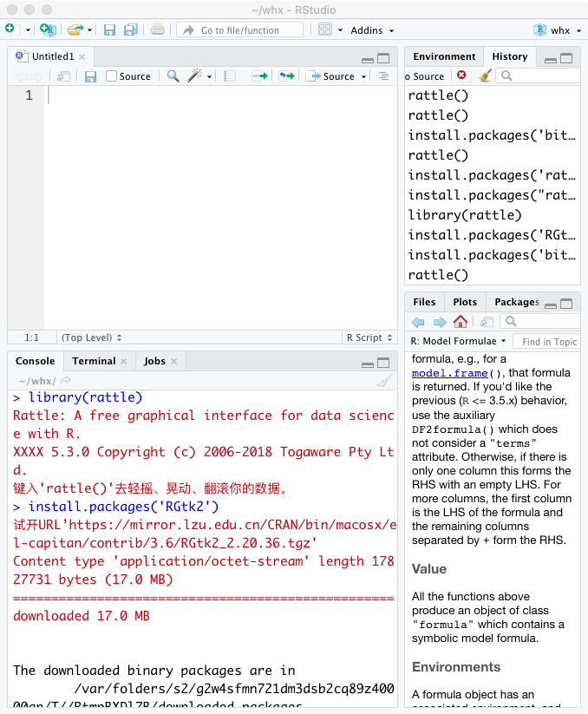This screenshot has width=588, height=714.
Task: Click the code tools magic wand
Action: coord(195,75)
